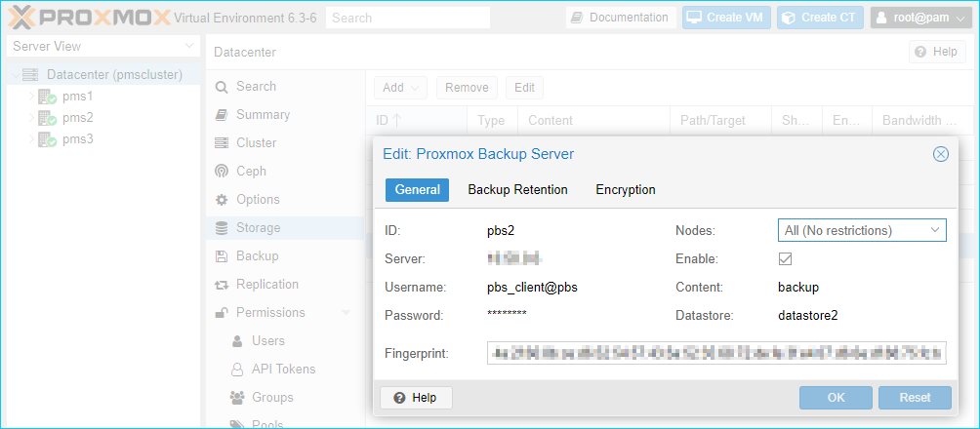Viewport: 980px width, 429px height.
Task: Click the Cluster servers icon
Action: (x=222, y=143)
